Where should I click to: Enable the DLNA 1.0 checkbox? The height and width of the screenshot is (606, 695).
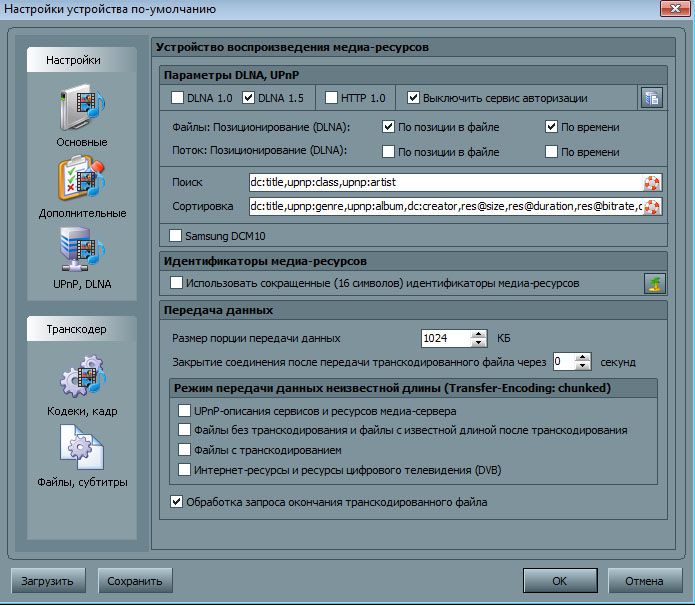(x=178, y=98)
